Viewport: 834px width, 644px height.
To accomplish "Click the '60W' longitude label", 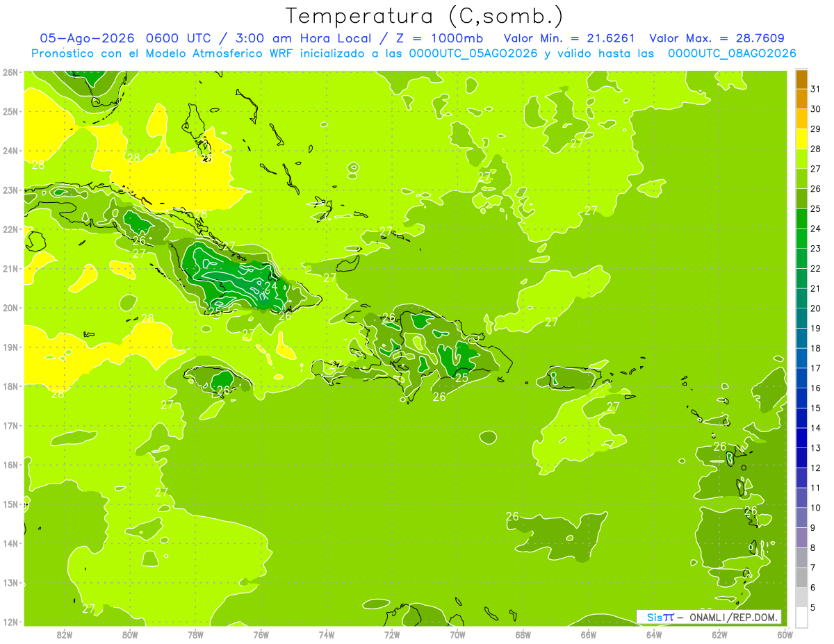I will (785, 634).
